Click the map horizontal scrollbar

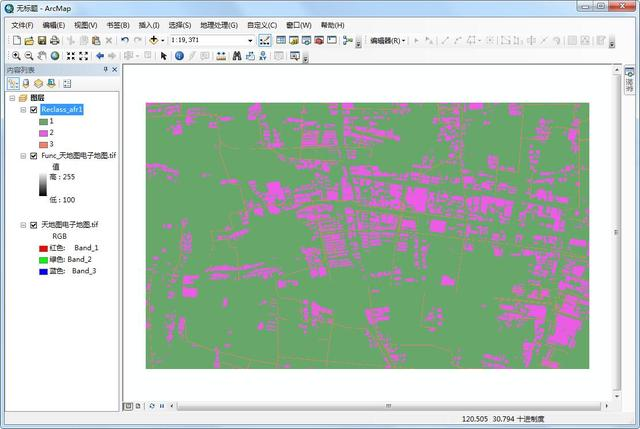coord(389,406)
